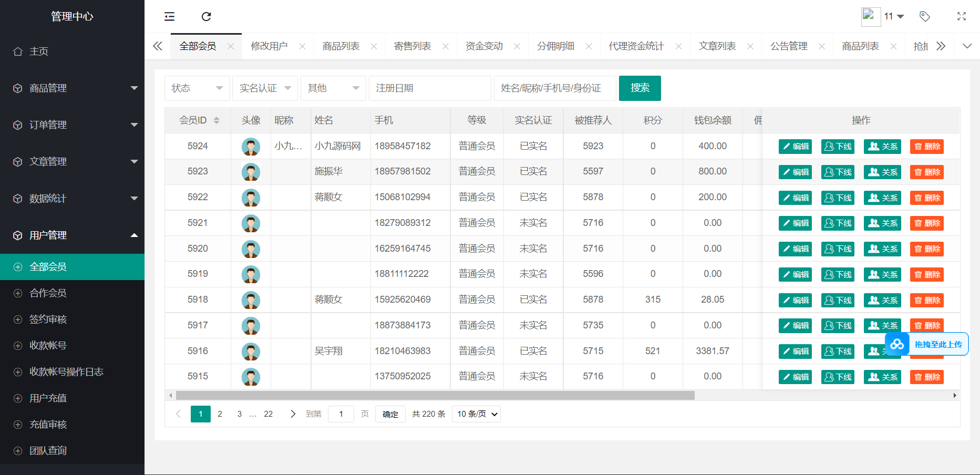View 关系 of member 5922
Viewport: 980px width, 475px height.
[882, 198]
